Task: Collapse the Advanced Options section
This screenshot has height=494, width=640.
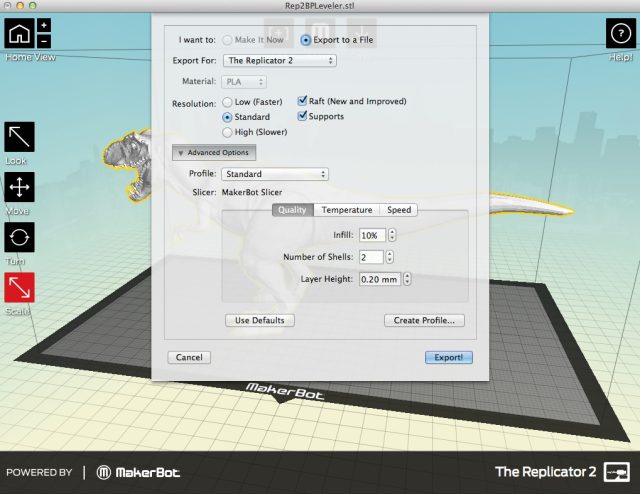Action: (214, 153)
